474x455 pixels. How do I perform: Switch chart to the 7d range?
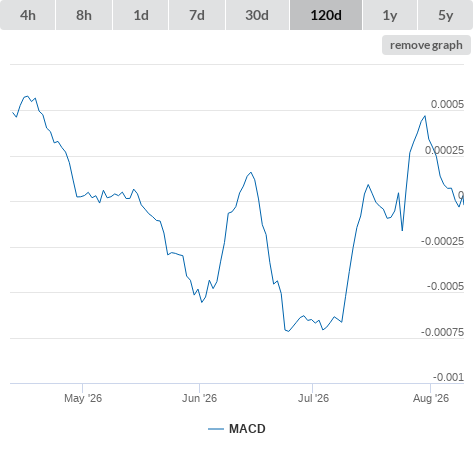(x=197, y=15)
